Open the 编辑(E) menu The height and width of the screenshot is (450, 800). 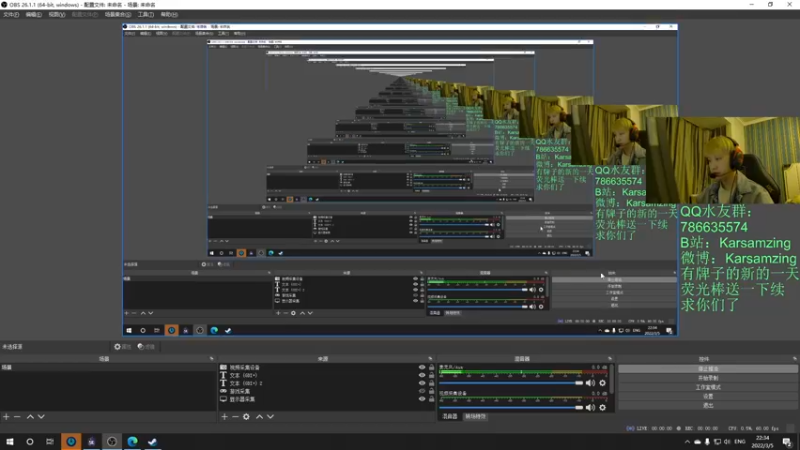(x=33, y=15)
